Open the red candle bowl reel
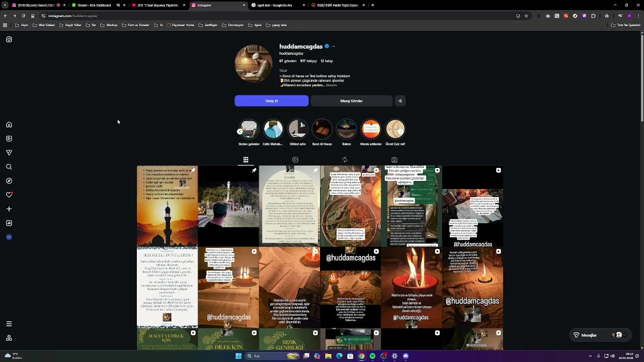The width and height of the screenshot is (644, 362). [411, 287]
